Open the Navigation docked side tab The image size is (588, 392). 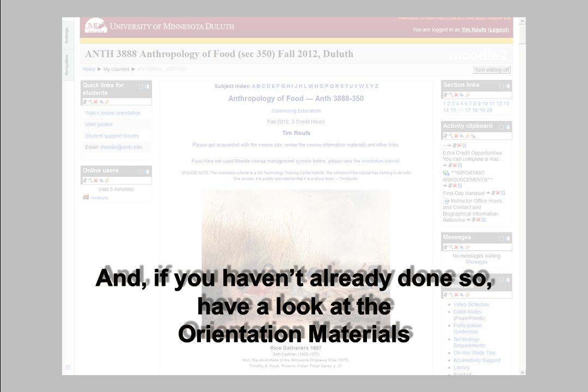pyautogui.click(x=66, y=65)
